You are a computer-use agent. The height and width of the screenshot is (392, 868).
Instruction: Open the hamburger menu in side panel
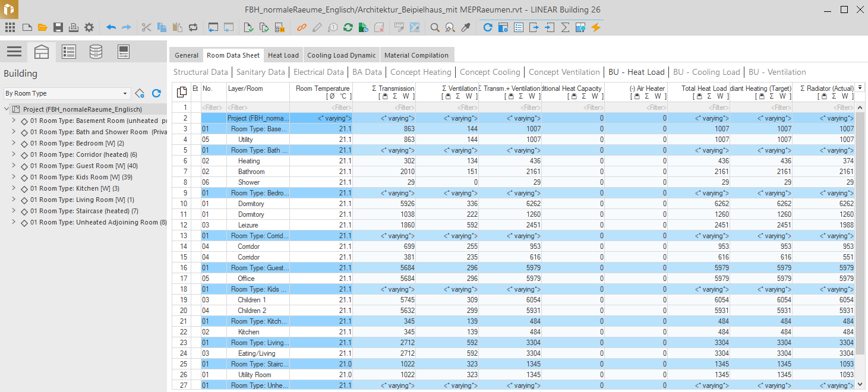(x=14, y=52)
